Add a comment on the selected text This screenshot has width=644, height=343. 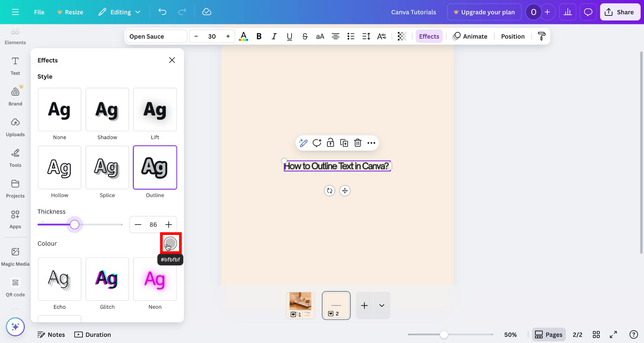[x=317, y=143]
